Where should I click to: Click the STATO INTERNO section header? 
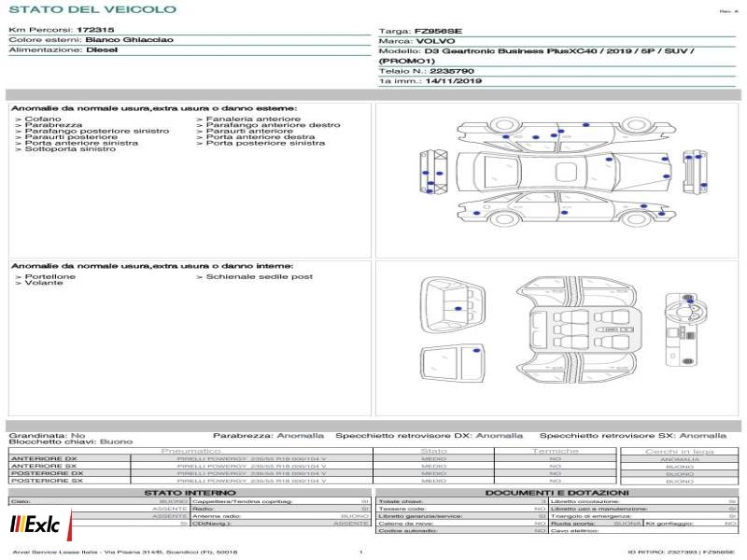pos(190,493)
